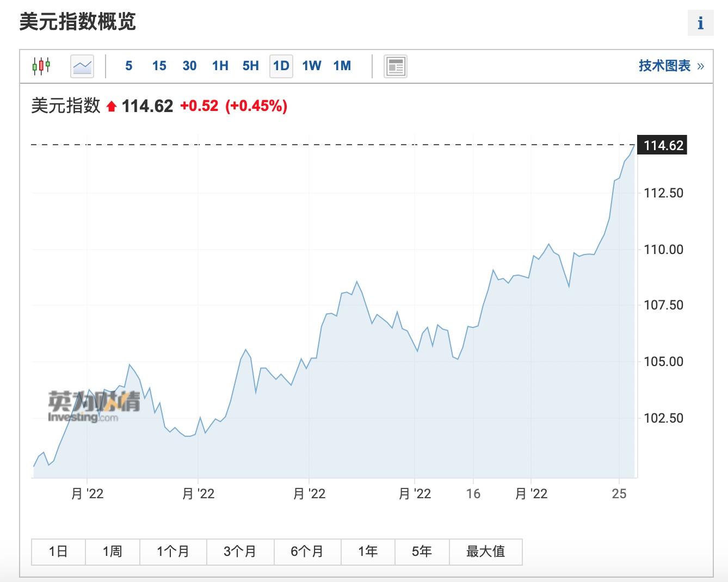Show the 1周 time range

pos(113,552)
